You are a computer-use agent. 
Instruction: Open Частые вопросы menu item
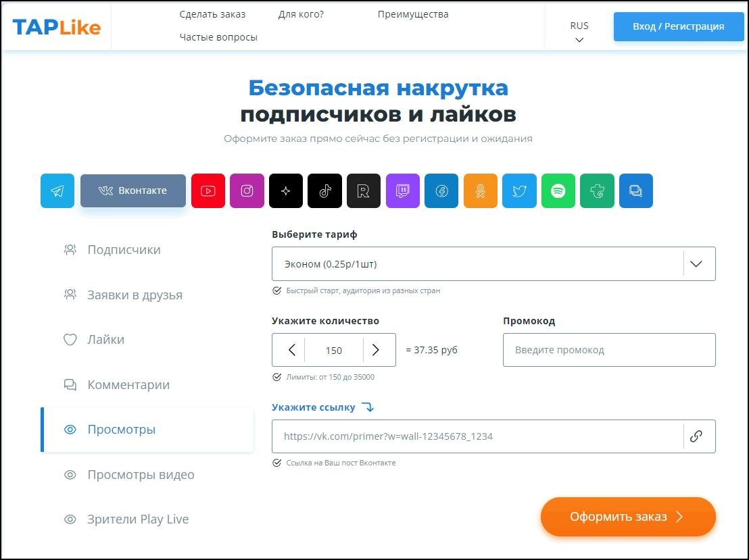218,37
